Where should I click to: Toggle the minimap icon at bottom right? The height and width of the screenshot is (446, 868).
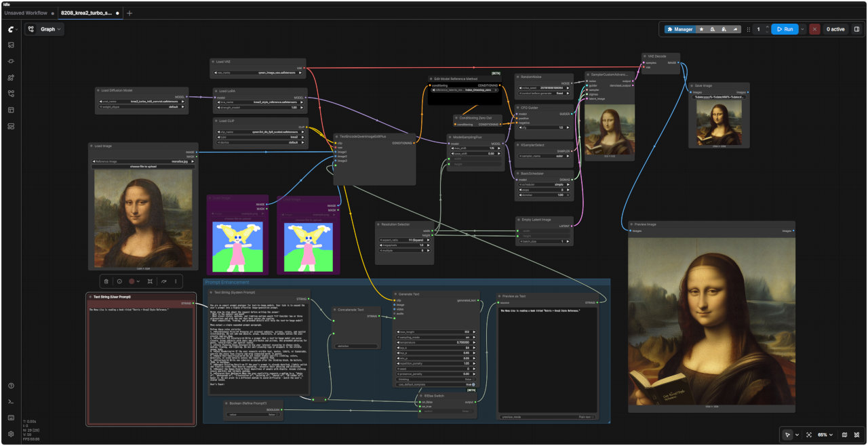pyautogui.click(x=844, y=434)
